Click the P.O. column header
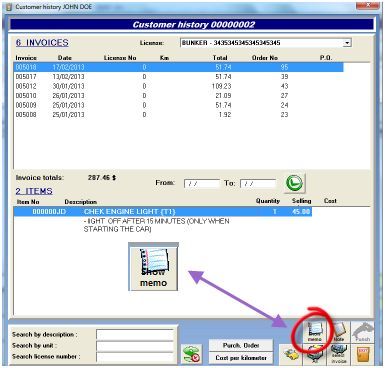The image size is (385, 368). point(326,58)
